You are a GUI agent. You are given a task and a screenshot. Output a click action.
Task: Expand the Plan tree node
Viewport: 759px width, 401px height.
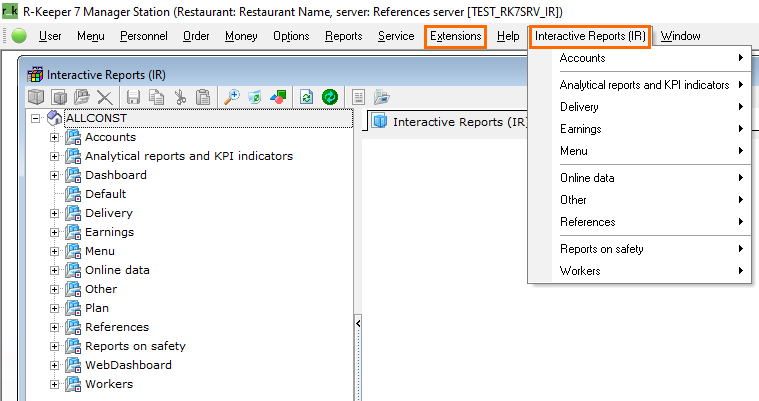click(54, 308)
